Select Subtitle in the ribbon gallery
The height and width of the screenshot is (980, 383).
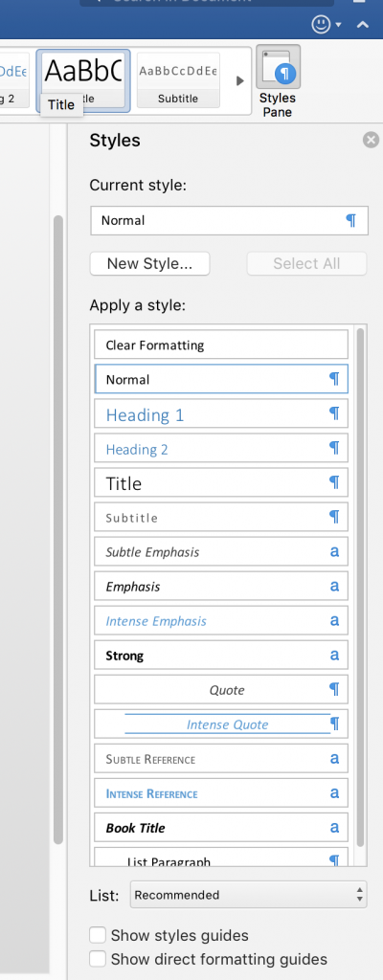tap(178, 79)
